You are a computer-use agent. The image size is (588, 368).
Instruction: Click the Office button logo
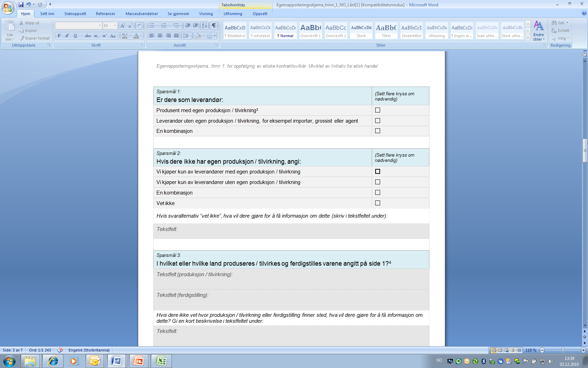pos(8,8)
